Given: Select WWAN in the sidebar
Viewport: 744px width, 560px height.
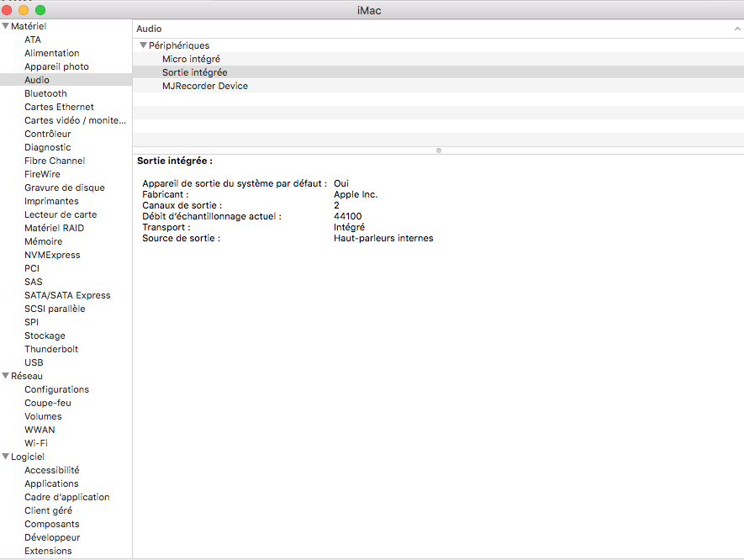Looking at the screenshot, I should coord(40,430).
